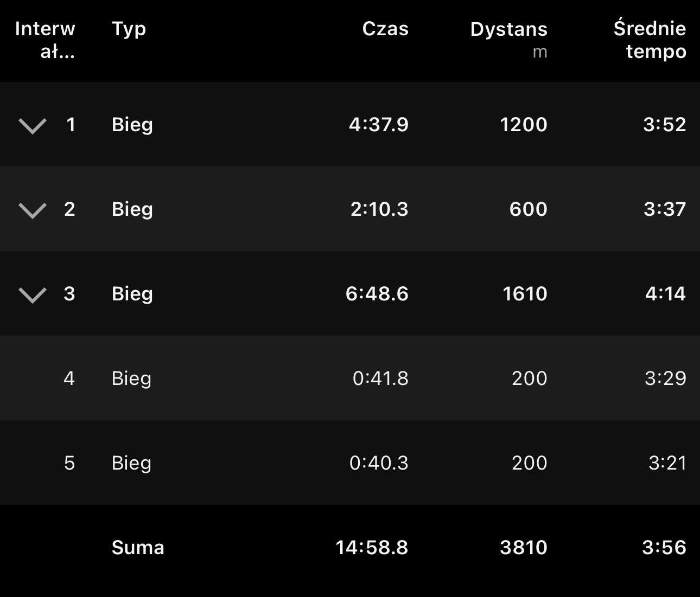Click the Typ column header
The width and height of the screenshot is (700, 597).
129,29
